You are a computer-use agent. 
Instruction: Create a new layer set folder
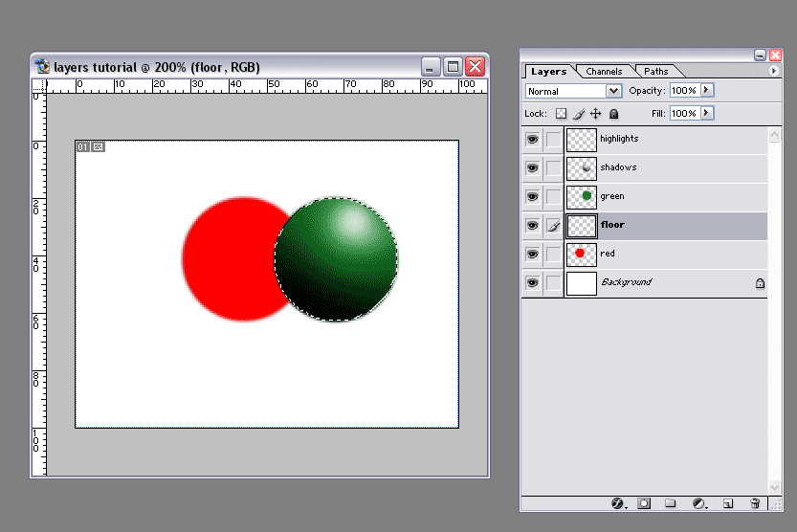click(x=671, y=503)
